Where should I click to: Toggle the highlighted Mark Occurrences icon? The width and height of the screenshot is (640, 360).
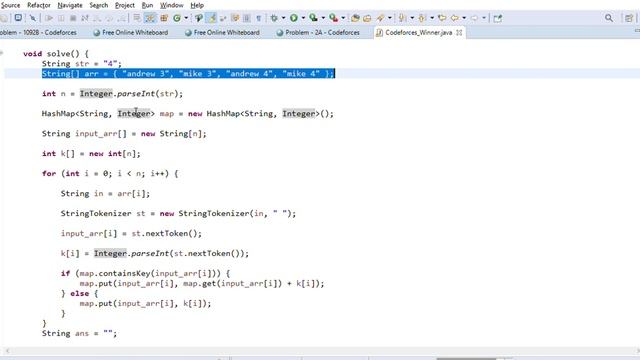212,18
